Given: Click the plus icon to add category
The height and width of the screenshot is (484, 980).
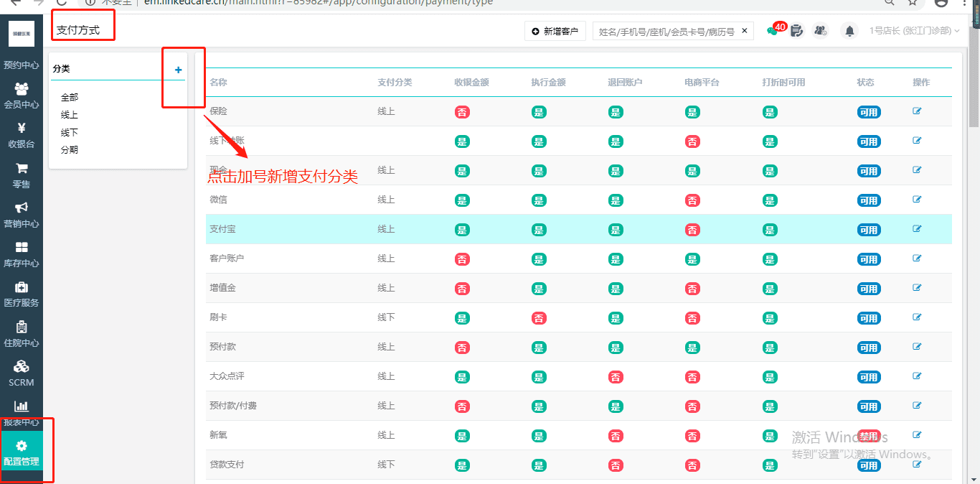Looking at the screenshot, I should click(179, 70).
